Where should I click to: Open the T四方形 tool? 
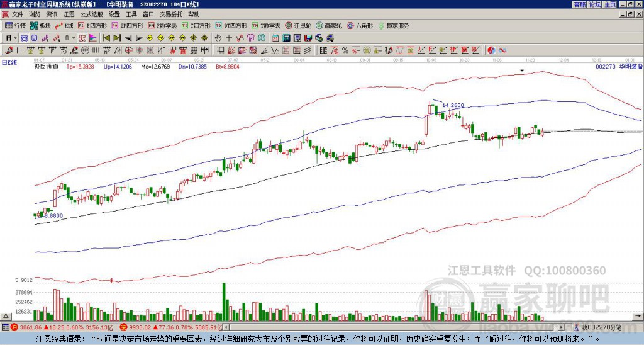196,25
